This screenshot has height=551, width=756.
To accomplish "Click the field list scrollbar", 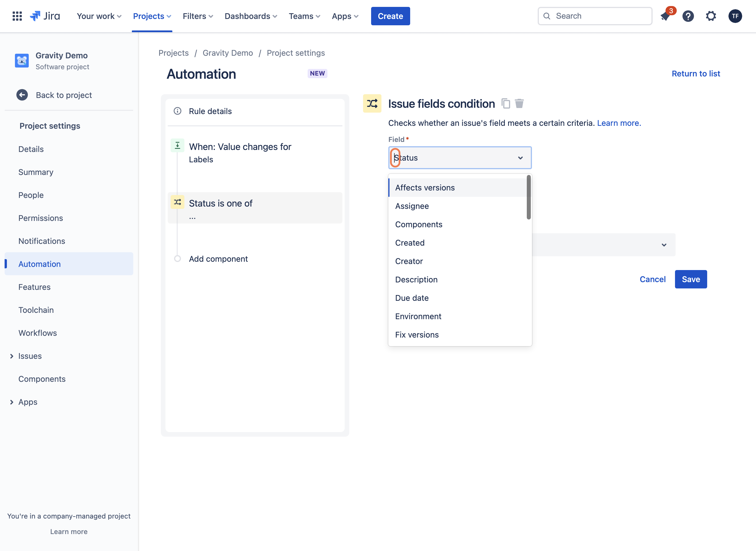I will [529, 197].
